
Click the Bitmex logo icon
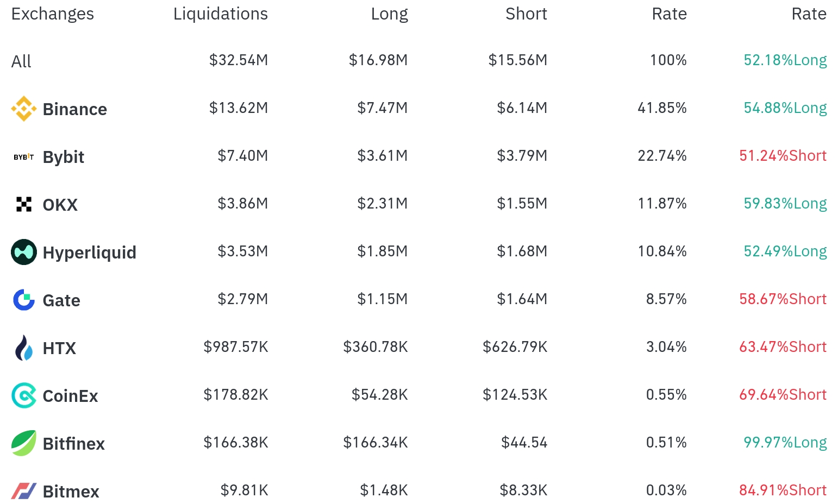pyautogui.click(x=24, y=491)
